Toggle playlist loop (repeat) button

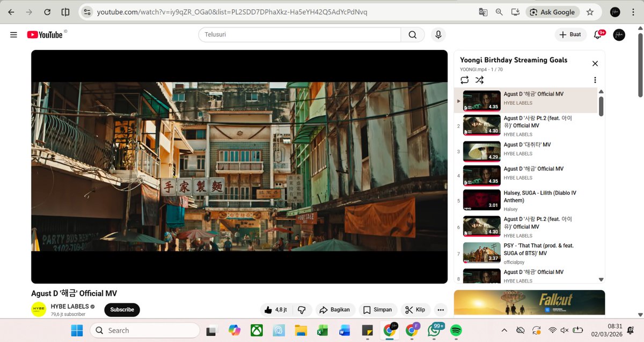[465, 80]
